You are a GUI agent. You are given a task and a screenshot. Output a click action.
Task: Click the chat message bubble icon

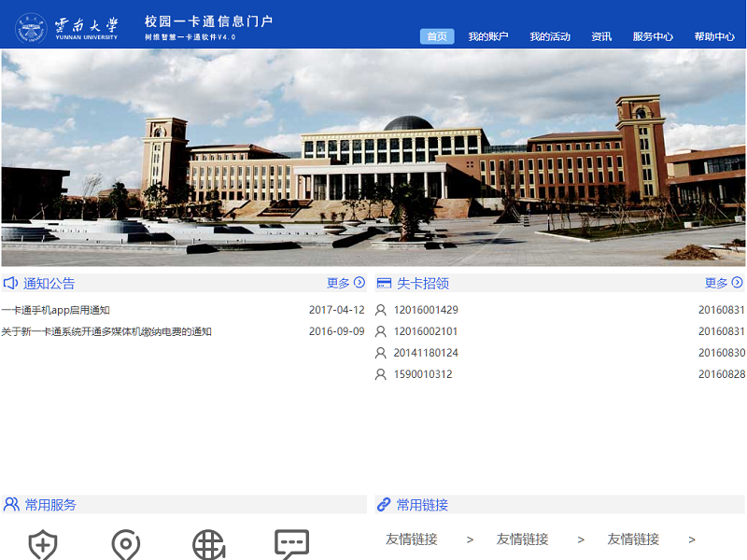(291, 544)
